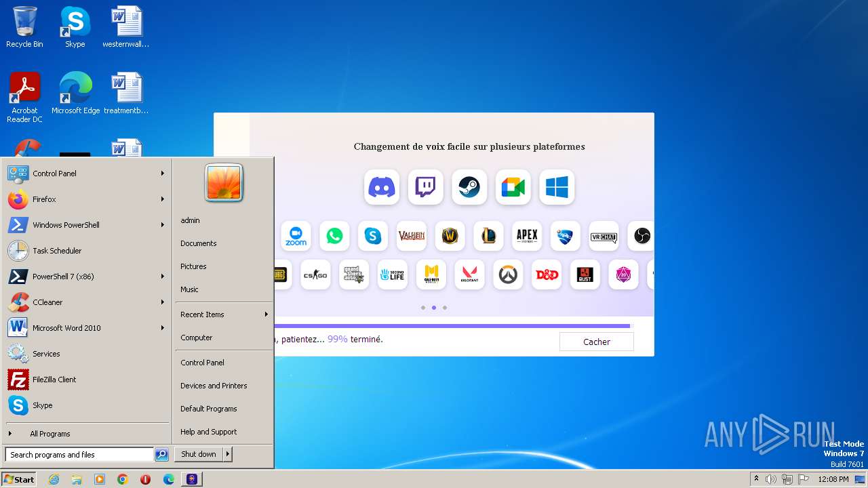The width and height of the screenshot is (868, 488).
Task: Expand Microsoft Word 2010 recent files arrow
Action: tap(163, 328)
